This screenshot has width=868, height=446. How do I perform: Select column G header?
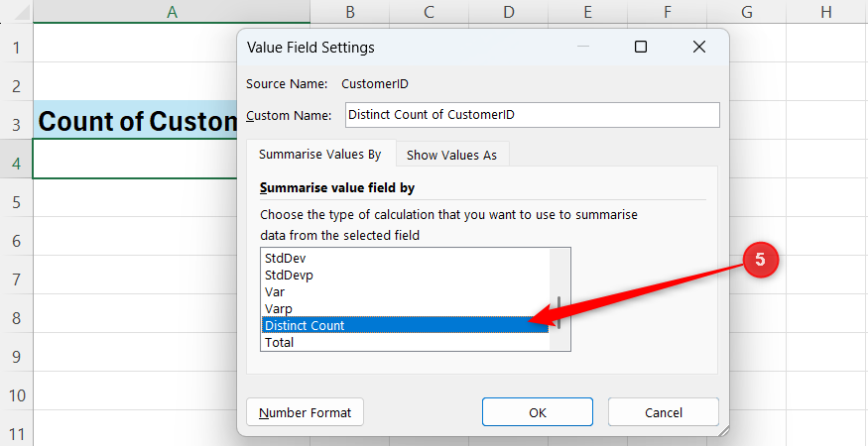(x=746, y=12)
